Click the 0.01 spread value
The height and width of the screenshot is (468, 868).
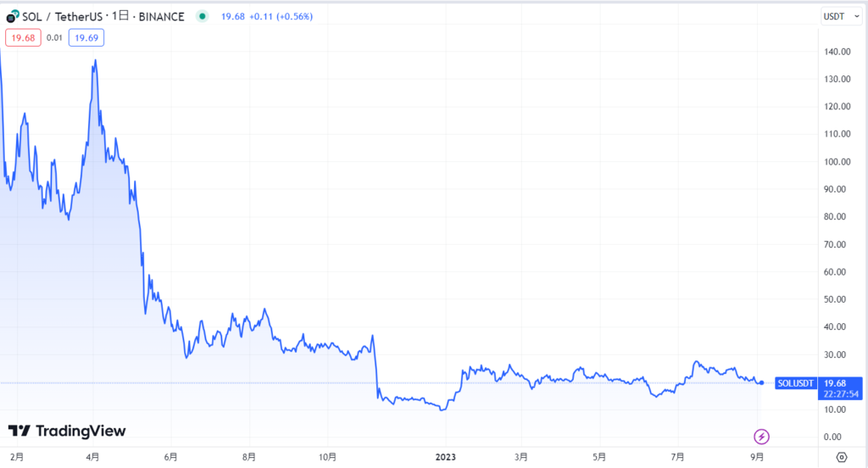point(53,37)
